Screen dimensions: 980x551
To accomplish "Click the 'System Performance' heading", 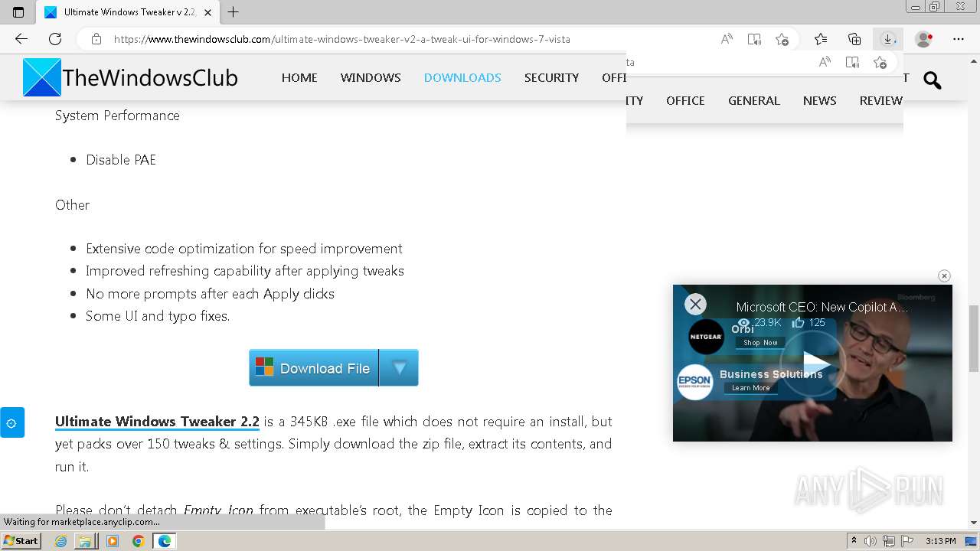I will coord(117,116).
